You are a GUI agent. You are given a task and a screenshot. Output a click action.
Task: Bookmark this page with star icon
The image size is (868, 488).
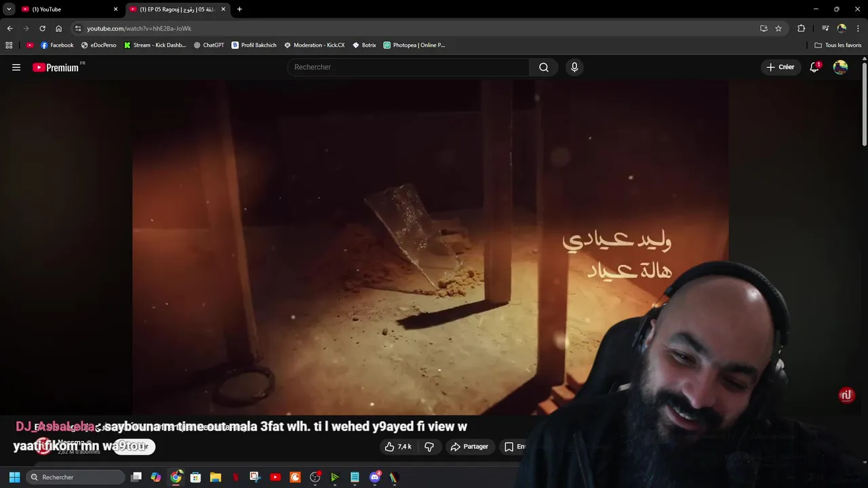pos(778,28)
